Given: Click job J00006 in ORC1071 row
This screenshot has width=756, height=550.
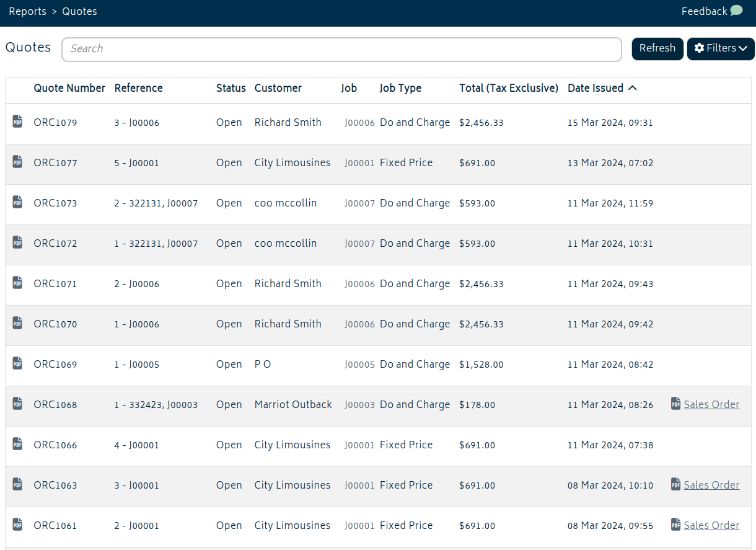Looking at the screenshot, I should pos(359,284).
